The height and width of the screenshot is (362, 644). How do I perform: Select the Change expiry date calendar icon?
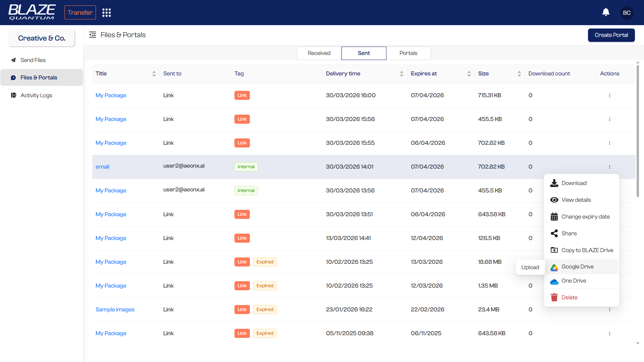click(554, 216)
